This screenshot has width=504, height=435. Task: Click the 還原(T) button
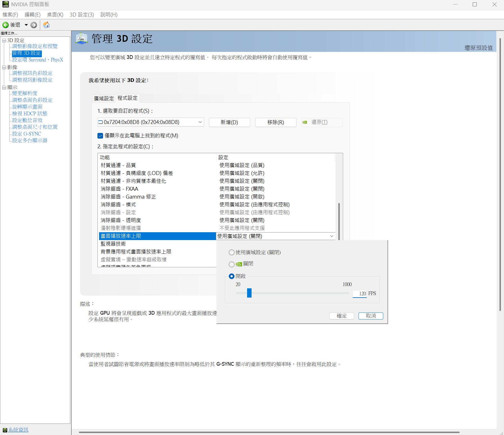point(322,122)
